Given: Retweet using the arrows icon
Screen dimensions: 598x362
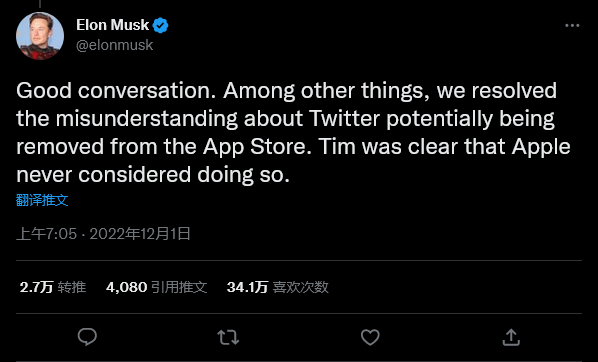Looking at the screenshot, I should [228, 338].
